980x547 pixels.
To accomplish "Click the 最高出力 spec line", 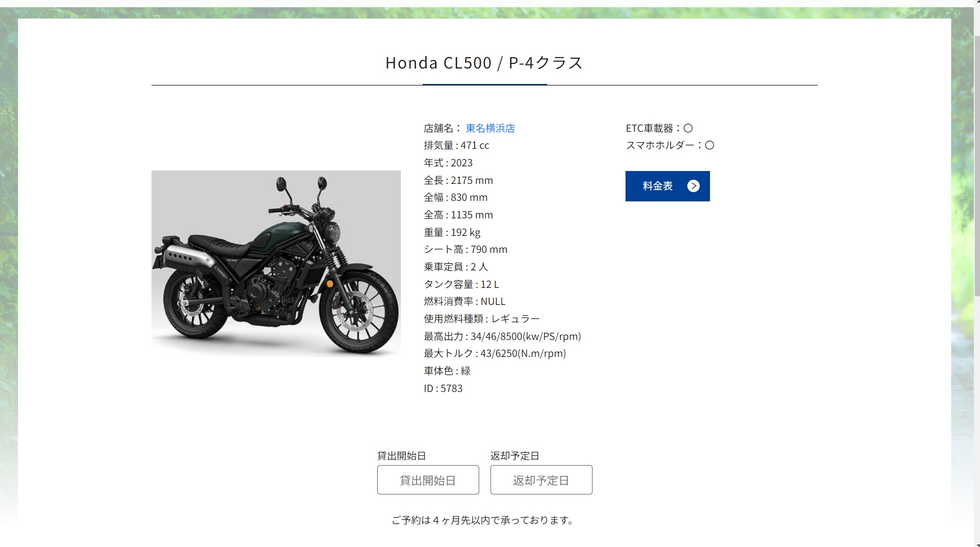I will point(502,336).
